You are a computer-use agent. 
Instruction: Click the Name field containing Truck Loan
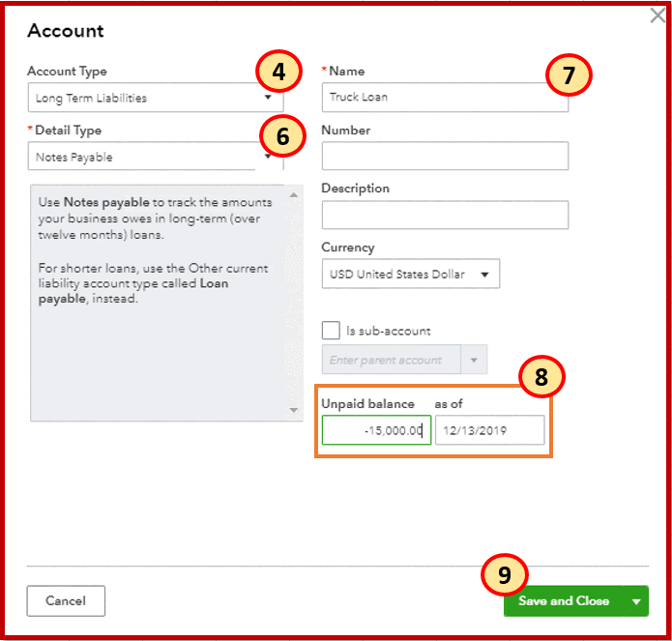click(x=445, y=98)
